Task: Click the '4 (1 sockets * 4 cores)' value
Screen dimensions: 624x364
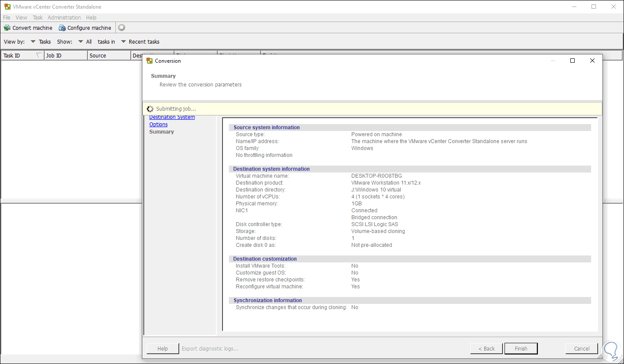Action: click(x=378, y=197)
